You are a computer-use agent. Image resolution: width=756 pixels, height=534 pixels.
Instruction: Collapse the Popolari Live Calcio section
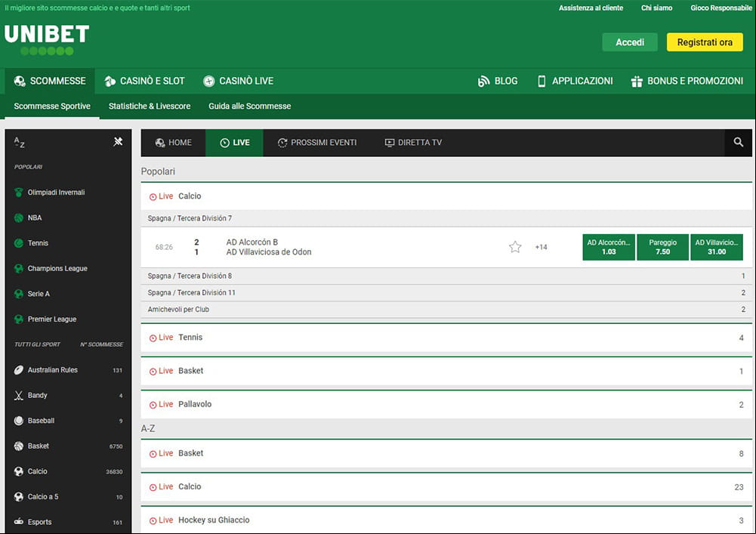(x=446, y=196)
